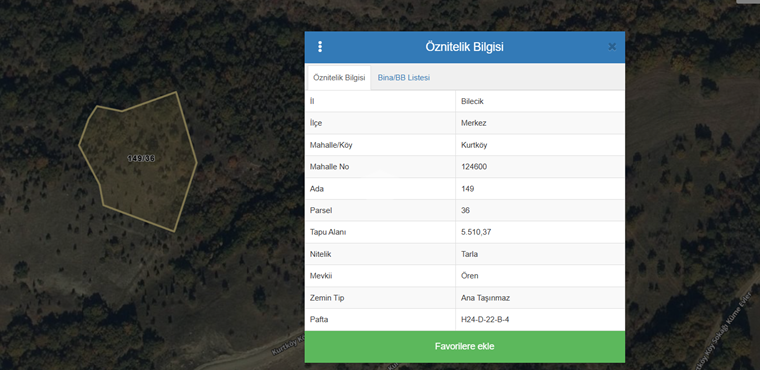760x370 pixels.
Task: Click the Mahalle No value 124600
Action: [x=474, y=167]
